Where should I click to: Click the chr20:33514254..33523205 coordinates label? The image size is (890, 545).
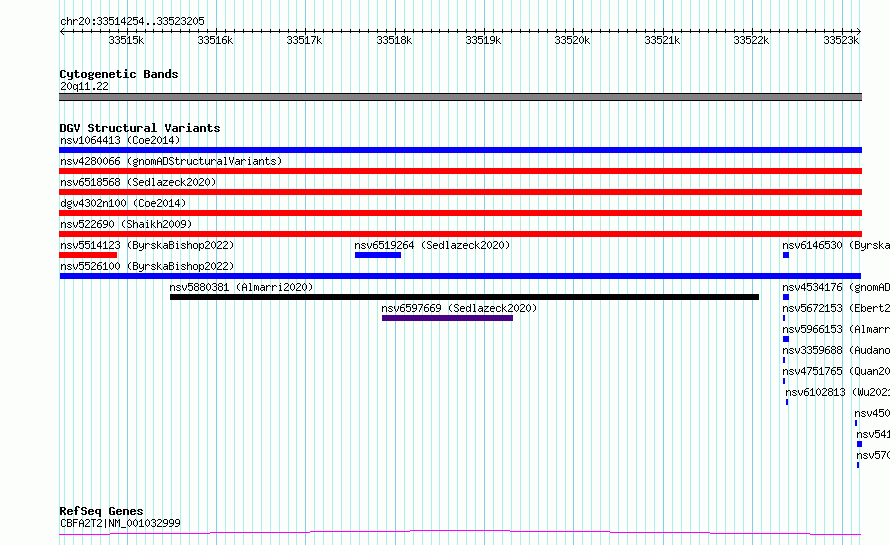click(132, 21)
